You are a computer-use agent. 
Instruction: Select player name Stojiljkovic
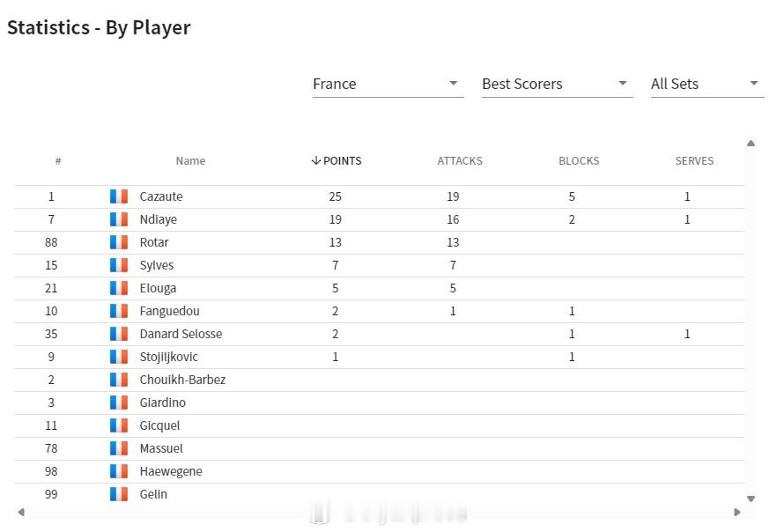[x=168, y=357]
